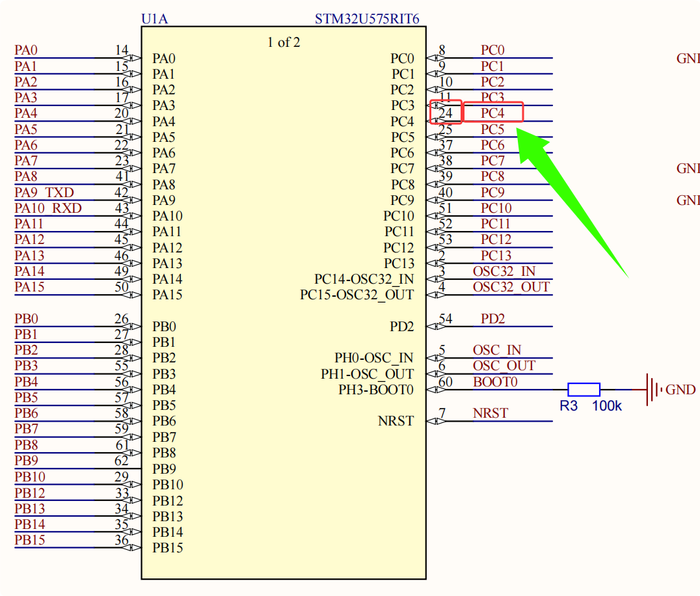Select PC9 pin name inside component
This screenshot has height=596, width=700.
click(402, 200)
